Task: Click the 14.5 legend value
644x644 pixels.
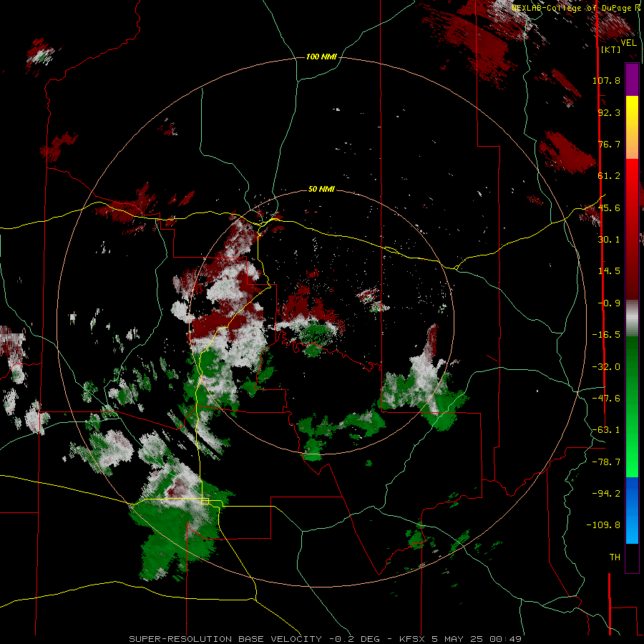Action: coord(609,271)
